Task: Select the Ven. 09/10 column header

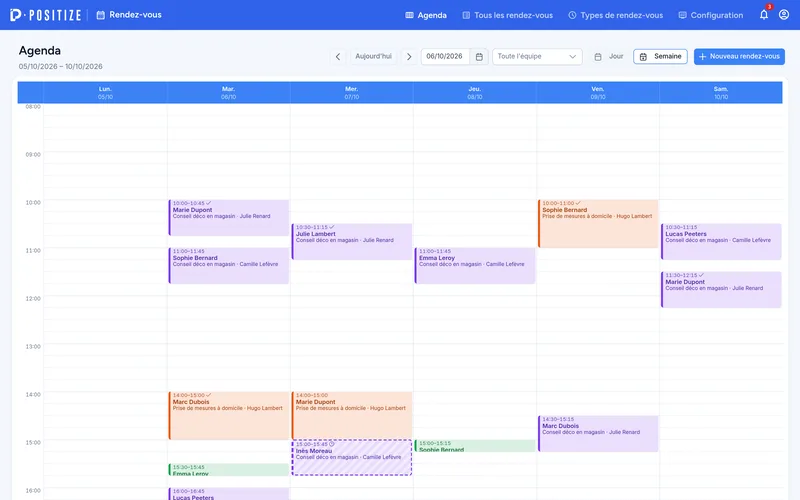Action: 597,92
